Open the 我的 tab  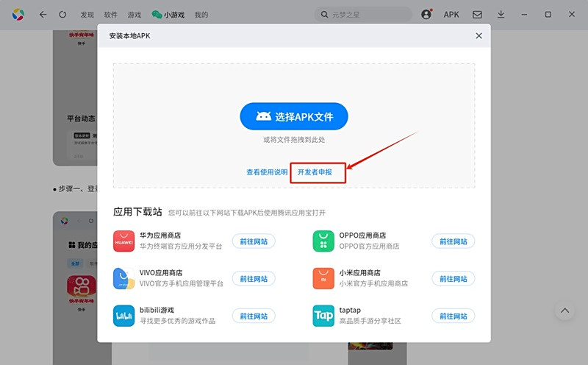(x=201, y=15)
